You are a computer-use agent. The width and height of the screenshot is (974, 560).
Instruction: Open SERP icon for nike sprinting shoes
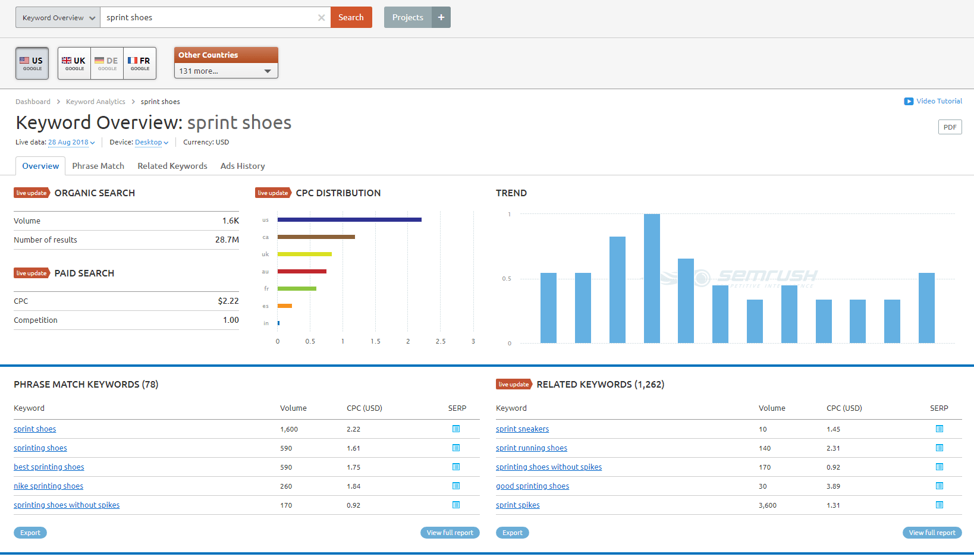click(456, 486)
